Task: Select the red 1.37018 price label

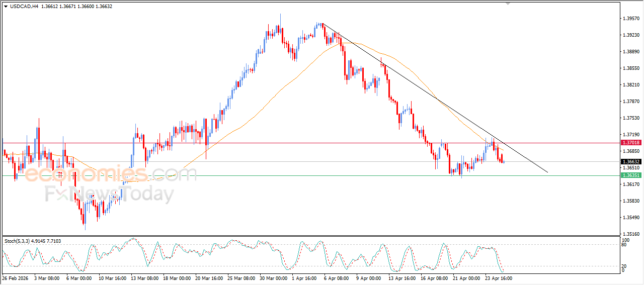Action: (x=631, y=143)
